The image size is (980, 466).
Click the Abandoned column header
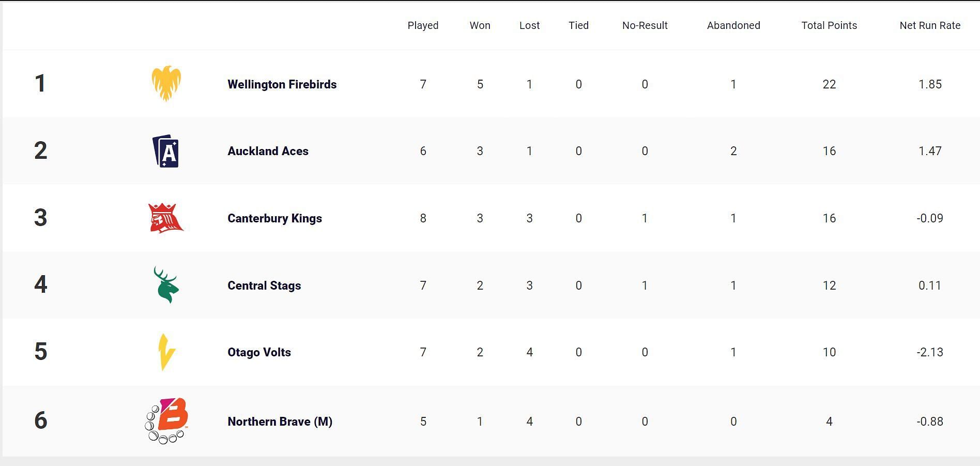(733, 25)
